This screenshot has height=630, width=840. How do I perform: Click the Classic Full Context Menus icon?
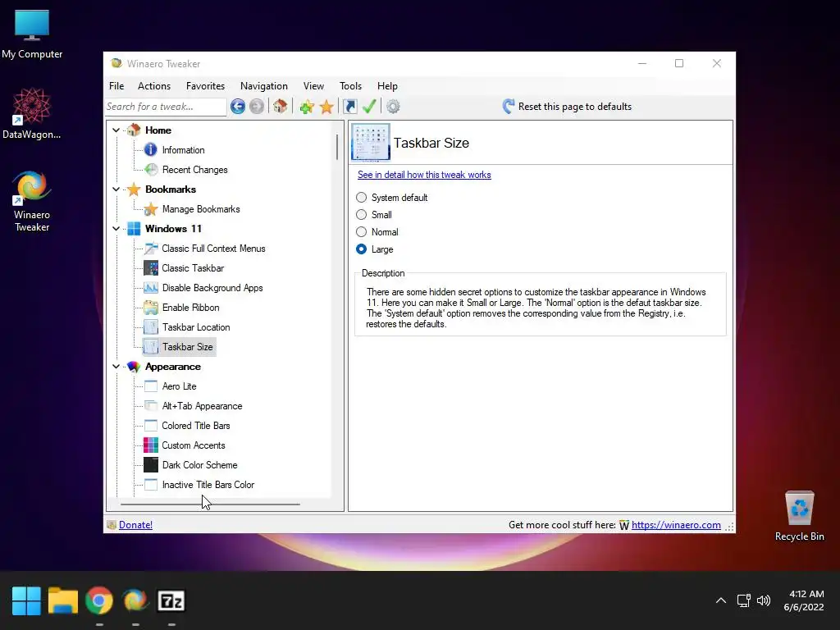(151, 249)
